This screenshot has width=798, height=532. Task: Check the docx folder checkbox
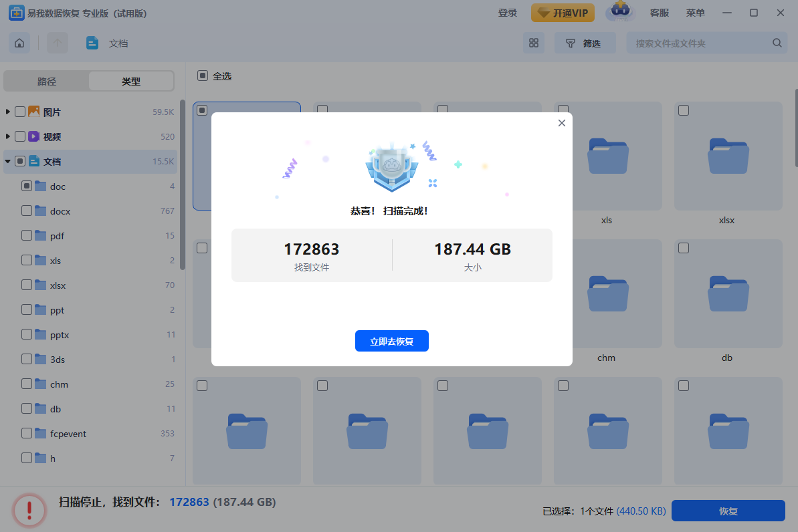pyautogui.click(x=27, y=211)
